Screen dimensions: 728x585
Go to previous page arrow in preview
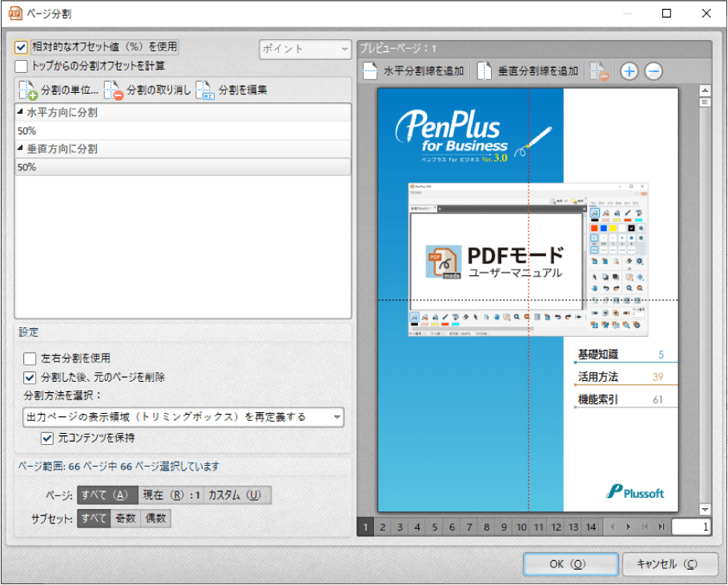click(x=612, y=527)
